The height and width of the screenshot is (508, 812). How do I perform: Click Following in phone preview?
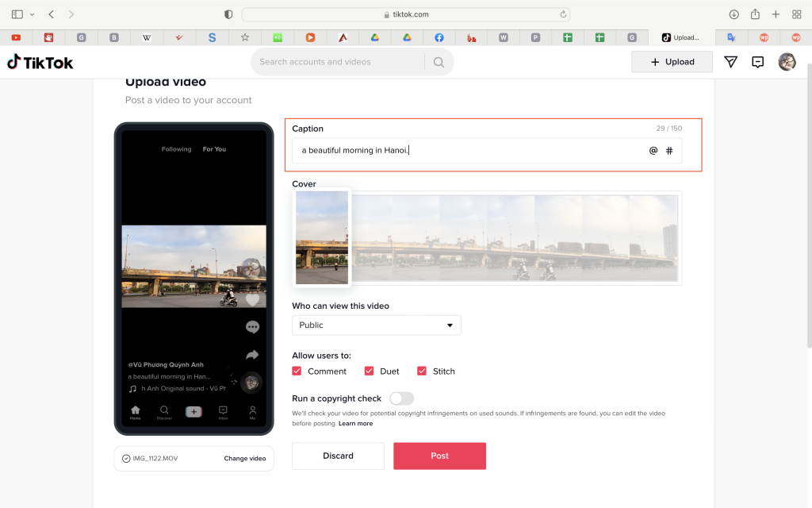(176, 148)
